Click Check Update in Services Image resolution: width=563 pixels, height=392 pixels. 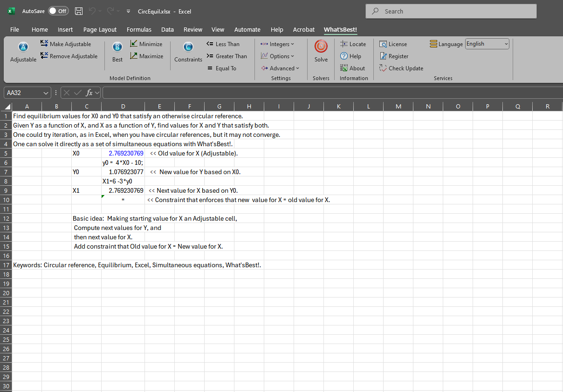pos(401,68)
